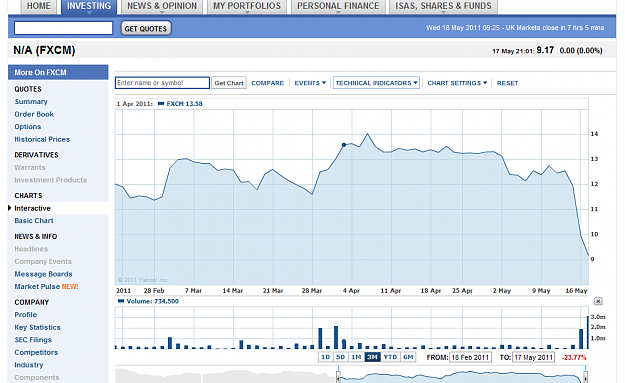Screen dimensions: 625x383
Task: Focus the 'Enter name or symbol' field
Action: point(162,83)
